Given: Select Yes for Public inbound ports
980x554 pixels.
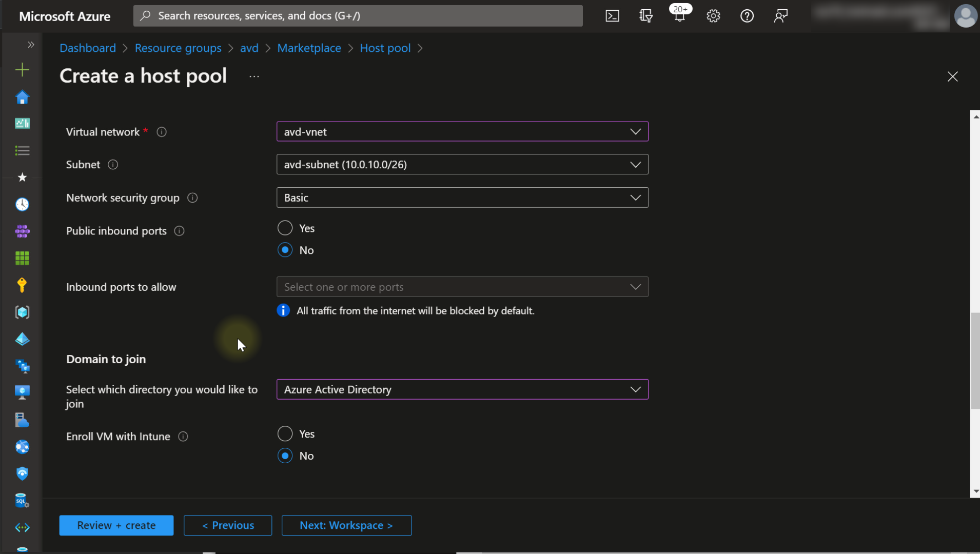Looking at the screenshot, I should [285, 228].
